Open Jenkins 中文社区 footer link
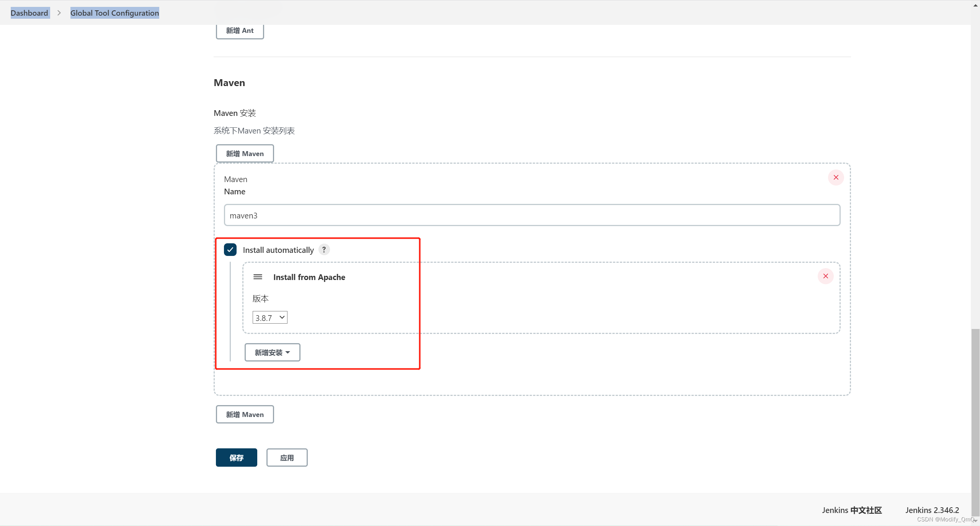980x526 pixels. click(x=852, y=510)
